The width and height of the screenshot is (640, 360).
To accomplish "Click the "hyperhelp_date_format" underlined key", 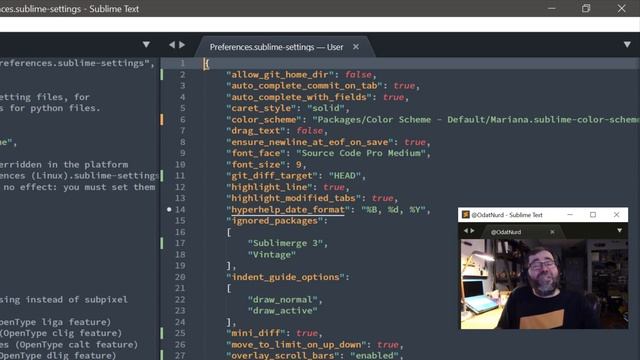I will 288,210.
